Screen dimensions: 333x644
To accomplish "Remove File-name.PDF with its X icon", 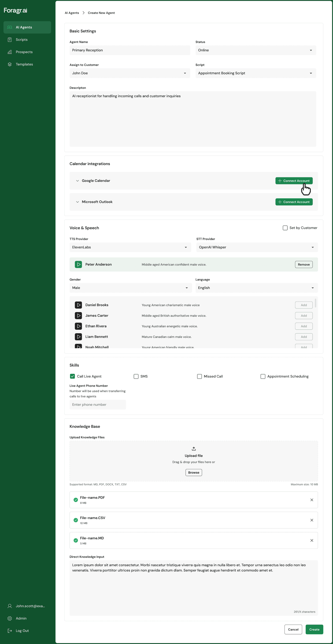I will 312,500.
